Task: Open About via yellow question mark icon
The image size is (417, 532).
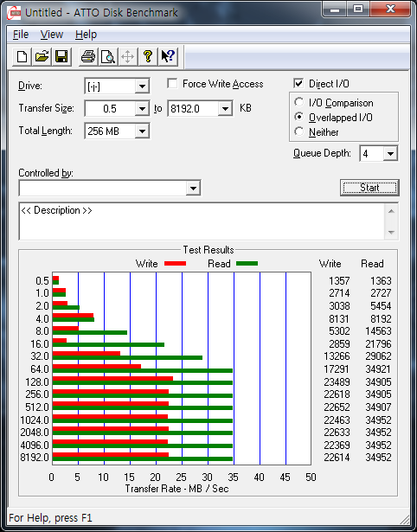Action: pyautogui.click(x=148, y=56)
